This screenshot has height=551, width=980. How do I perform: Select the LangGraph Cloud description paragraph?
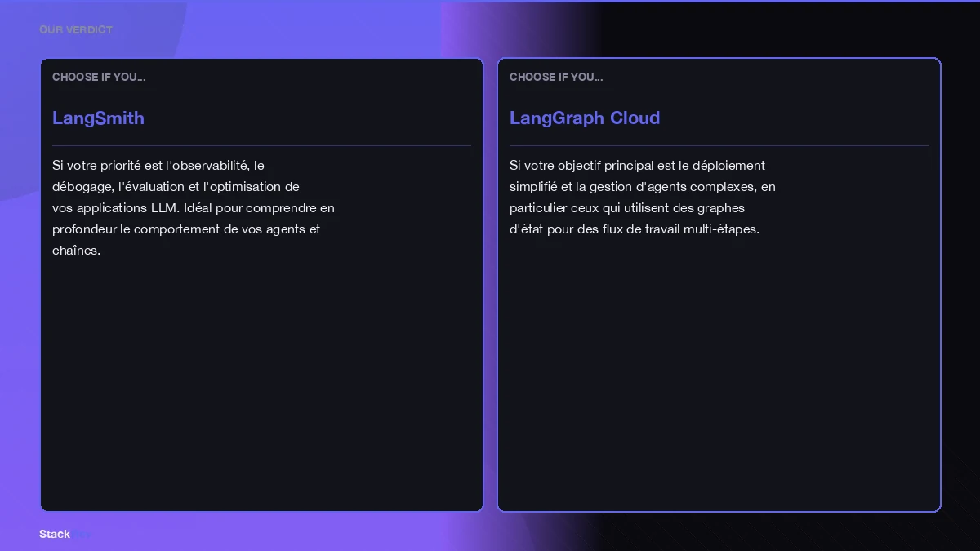[643, 197]
